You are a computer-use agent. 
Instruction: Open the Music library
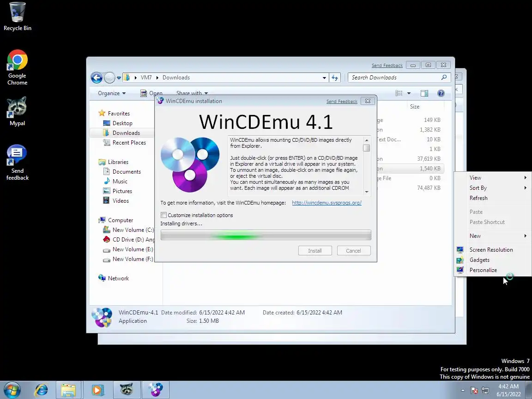click(120, 181)
